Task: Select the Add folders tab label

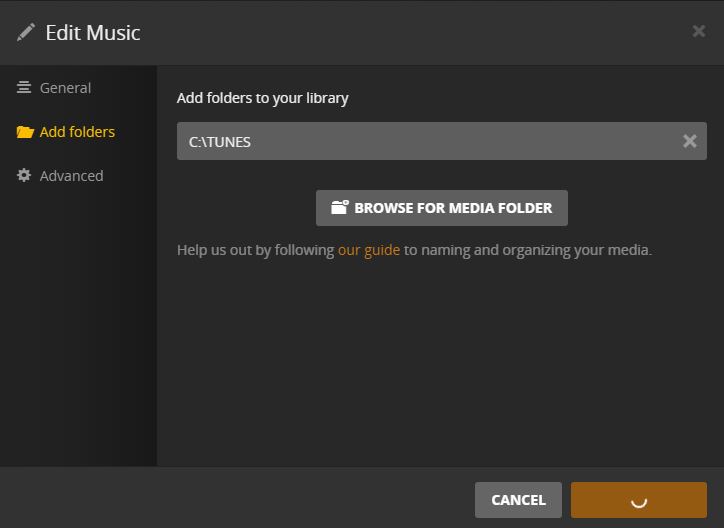Action: [x=77, y=132]
